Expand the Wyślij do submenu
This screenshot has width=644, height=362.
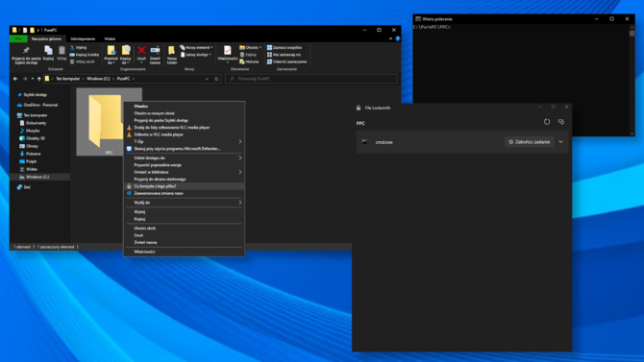(x=184, y=203)
